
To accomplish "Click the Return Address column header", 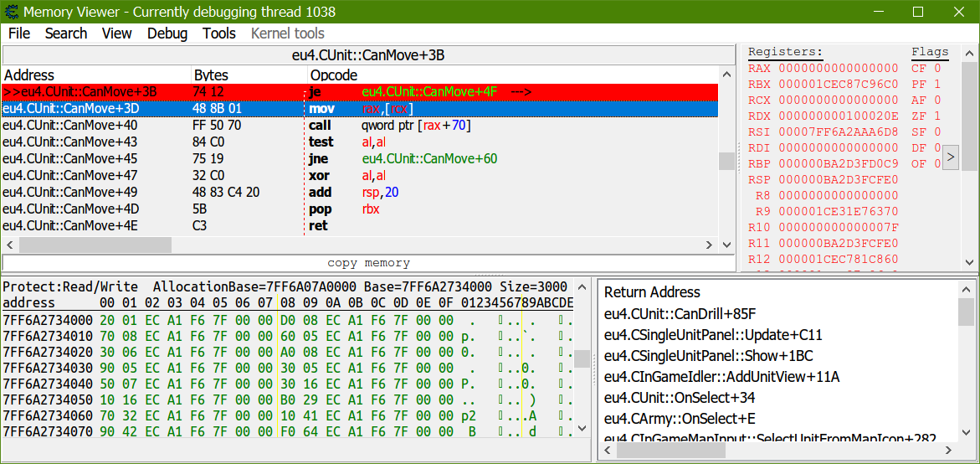I will coord(653,292).
